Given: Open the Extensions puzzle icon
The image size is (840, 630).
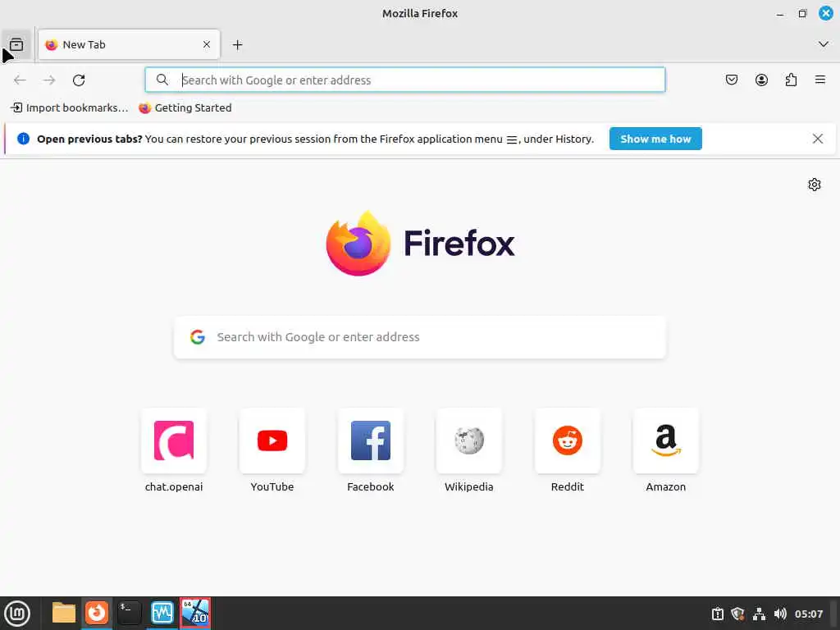Looking at the screenshot, I should click(x=791, y=80).
